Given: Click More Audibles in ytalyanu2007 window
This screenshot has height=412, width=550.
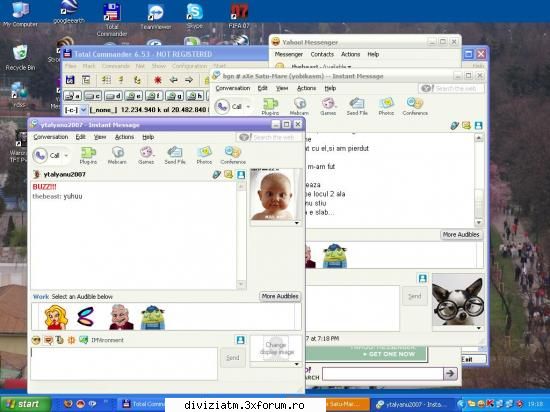Looking at the screenshot, I should 280,297.
